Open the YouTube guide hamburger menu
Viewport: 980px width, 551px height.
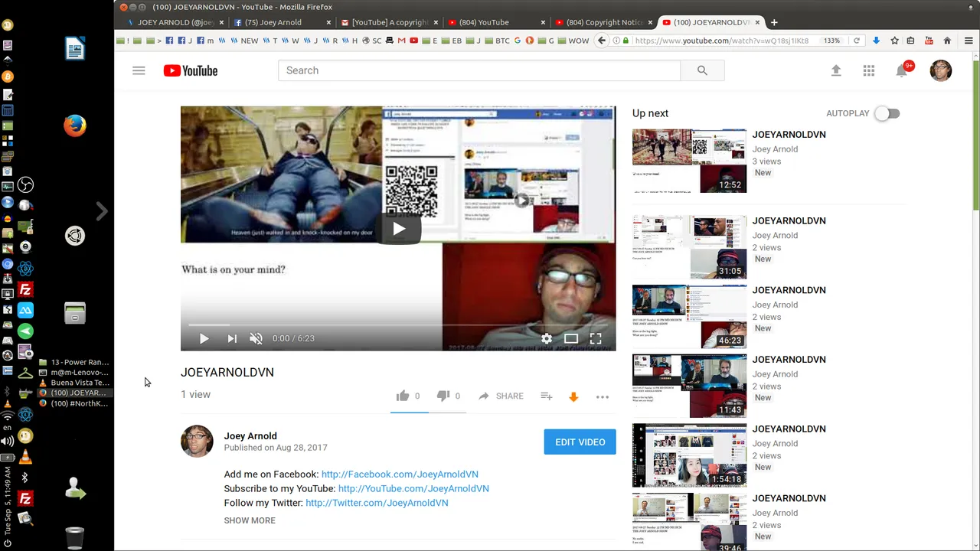pyautogui.click(x=139, y=70)
